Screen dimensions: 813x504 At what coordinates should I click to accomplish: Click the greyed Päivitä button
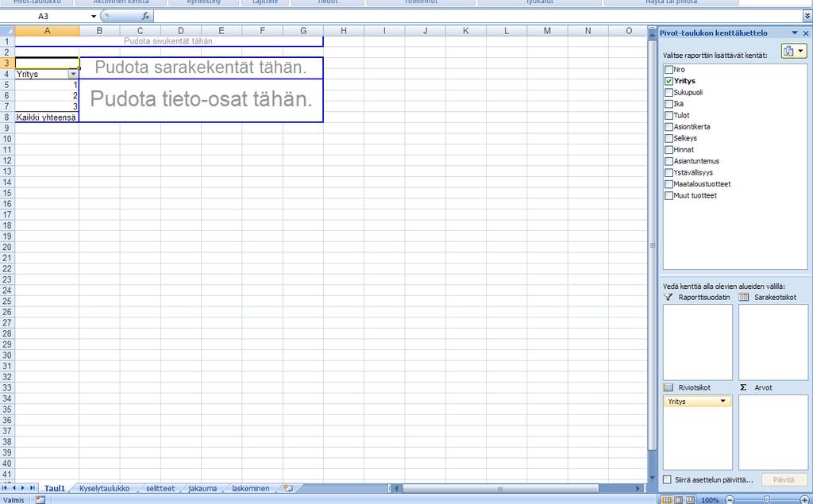point(784,479)
